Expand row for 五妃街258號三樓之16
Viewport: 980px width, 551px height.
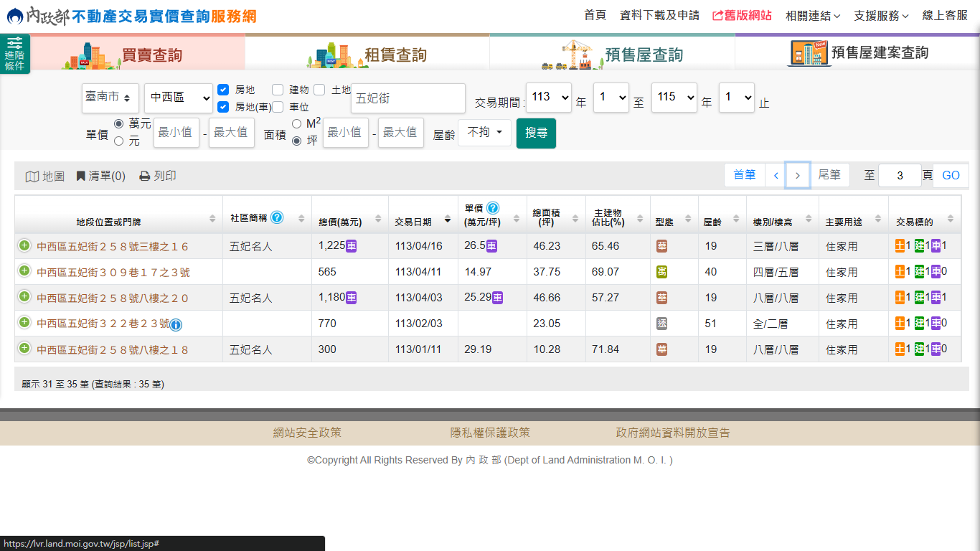24,245
